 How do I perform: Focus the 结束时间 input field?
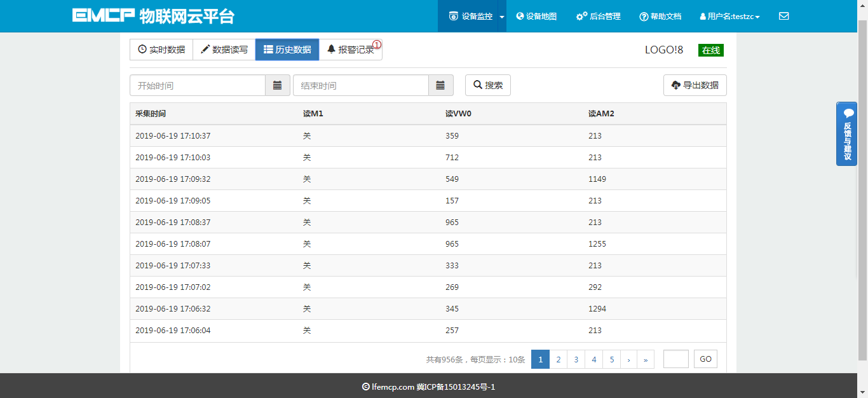(361, 85)
